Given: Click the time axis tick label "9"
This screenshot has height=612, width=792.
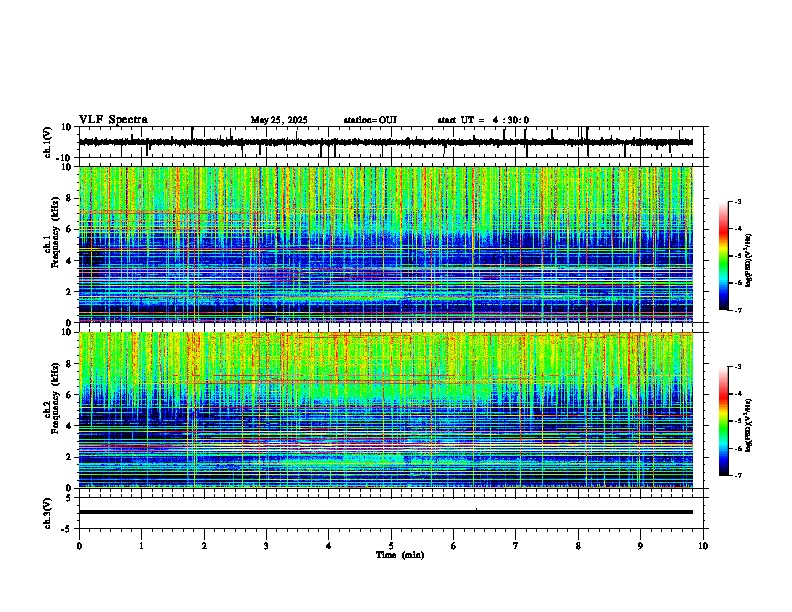Looking at the screenshot, I should (640, 546).
